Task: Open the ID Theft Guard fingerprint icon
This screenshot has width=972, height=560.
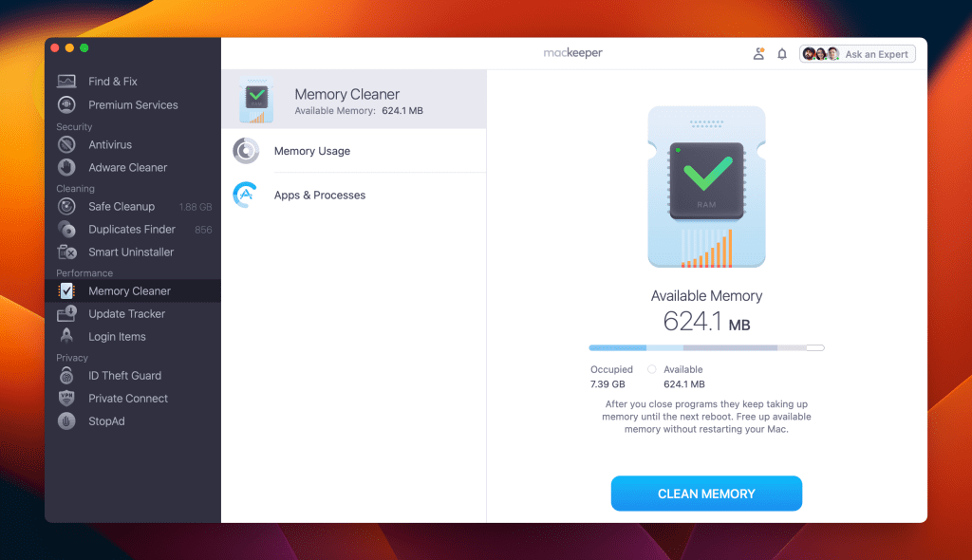Action: (66, 375)
